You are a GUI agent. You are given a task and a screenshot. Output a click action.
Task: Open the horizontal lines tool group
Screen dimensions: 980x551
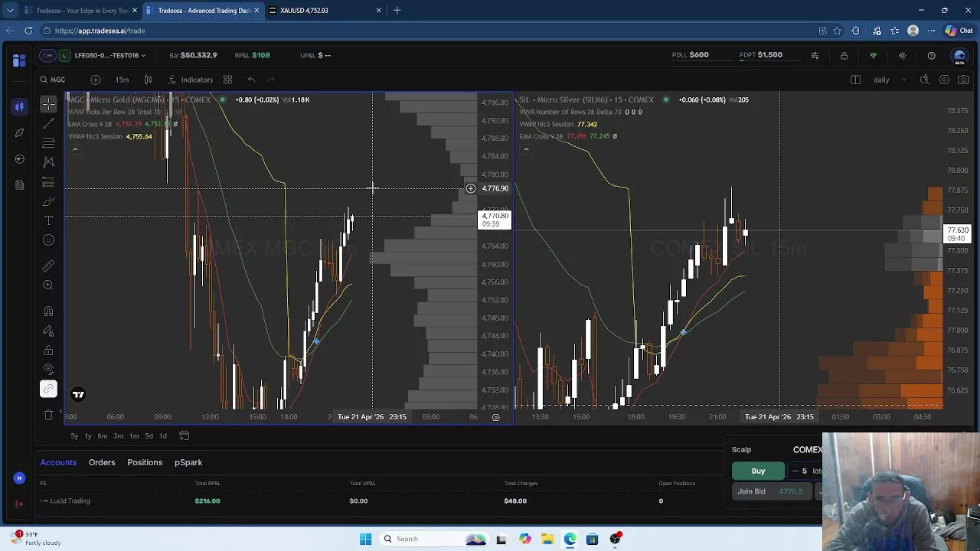[x=48, y=142]
